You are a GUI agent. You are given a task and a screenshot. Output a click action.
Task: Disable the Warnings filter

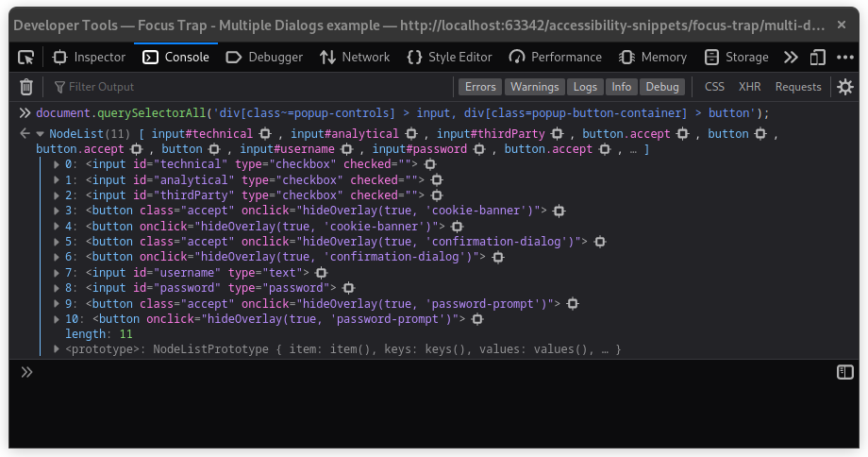[x=534, y=87]
